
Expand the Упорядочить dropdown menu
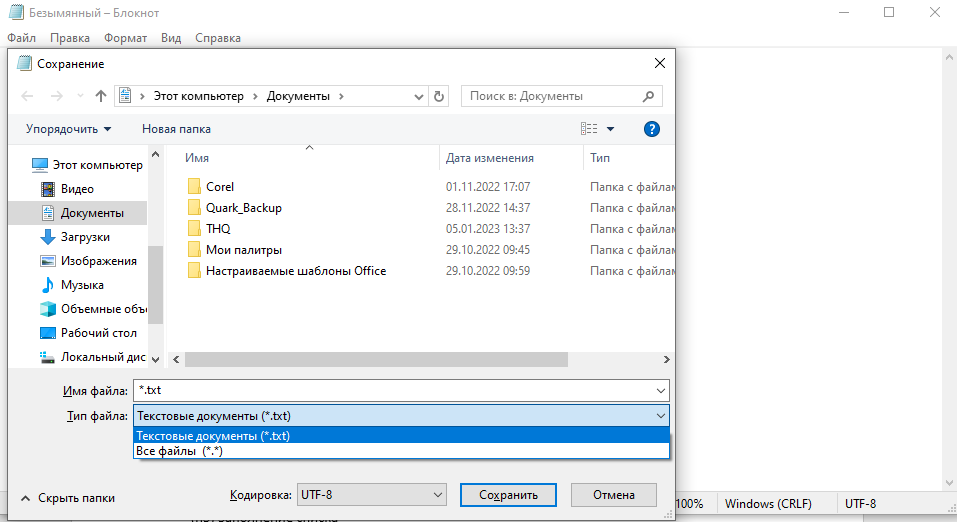pyautogui.click(x=68, y=129)
